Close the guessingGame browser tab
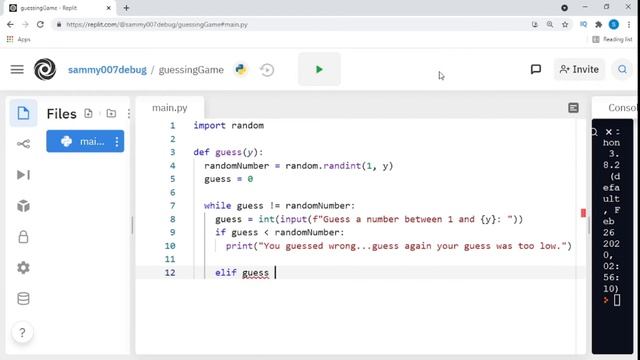Screen dimensions: 640x360 tap(109, 8)
